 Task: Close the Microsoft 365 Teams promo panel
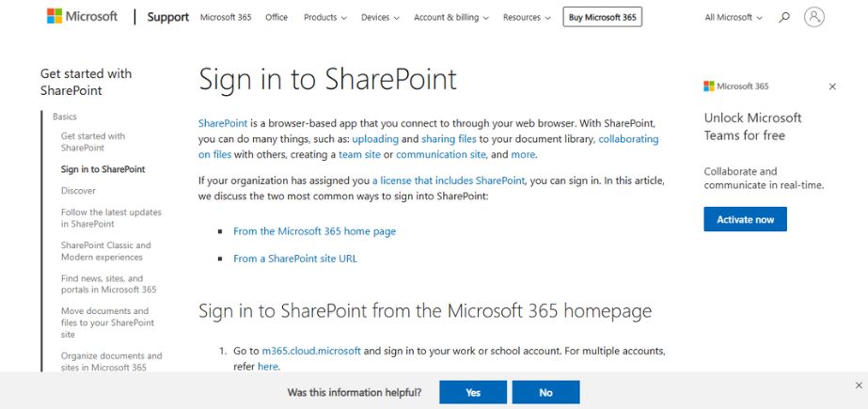click(832, 87)
